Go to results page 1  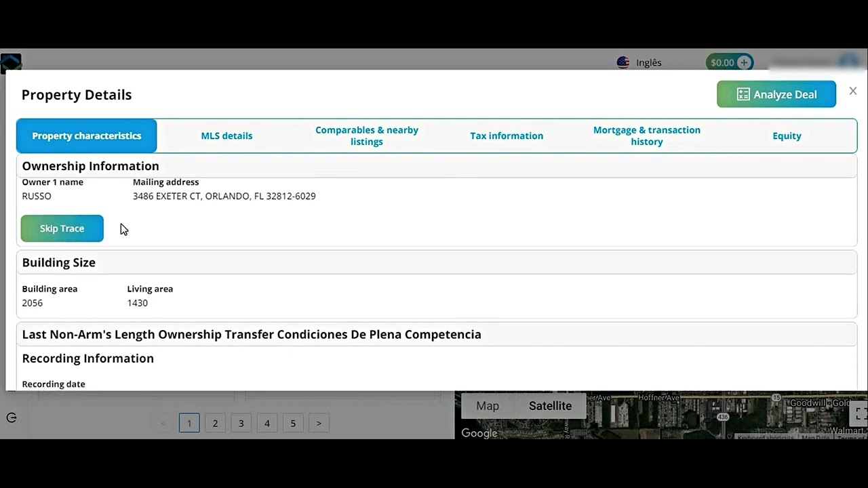click(x=189, y=423)
